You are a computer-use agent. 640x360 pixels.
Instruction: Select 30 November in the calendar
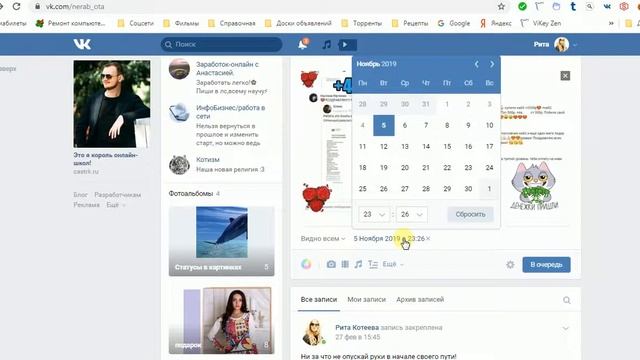coord(468,189)
